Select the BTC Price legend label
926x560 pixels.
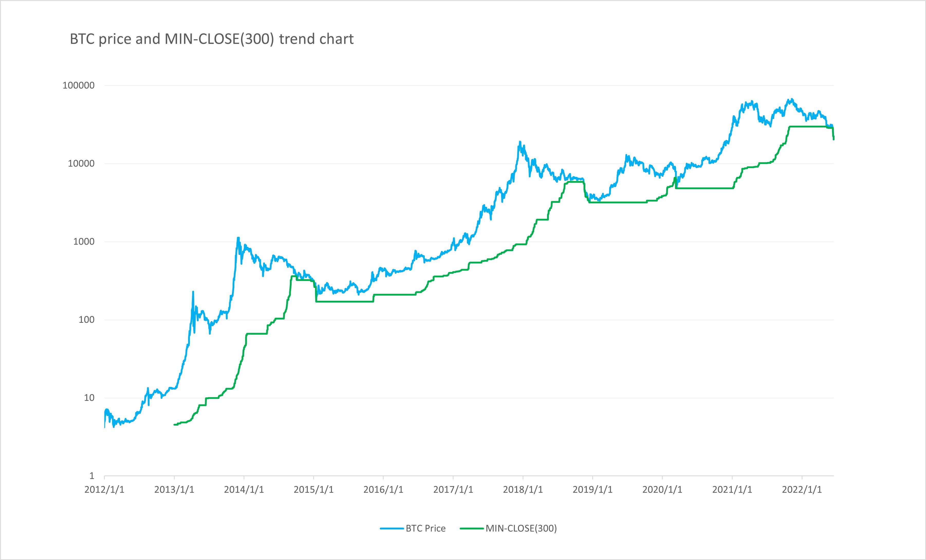pos(425,528)
